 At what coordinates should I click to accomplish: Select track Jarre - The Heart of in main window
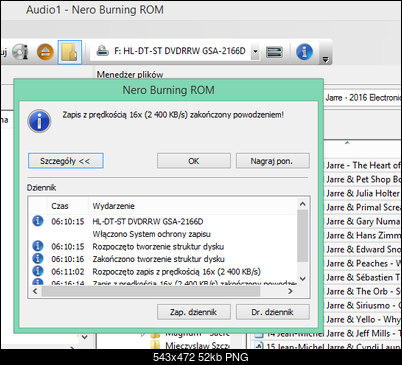click(363, 165)
